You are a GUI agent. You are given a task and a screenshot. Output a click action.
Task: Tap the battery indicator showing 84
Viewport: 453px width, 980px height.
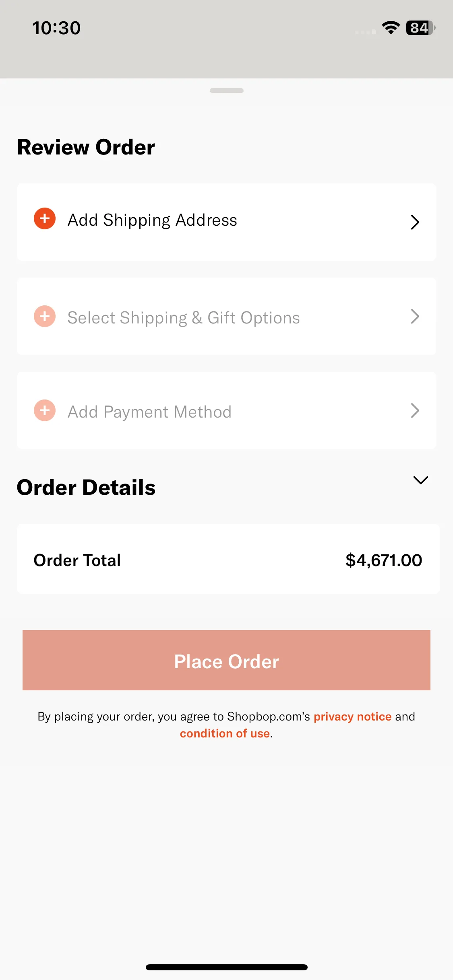421,28
